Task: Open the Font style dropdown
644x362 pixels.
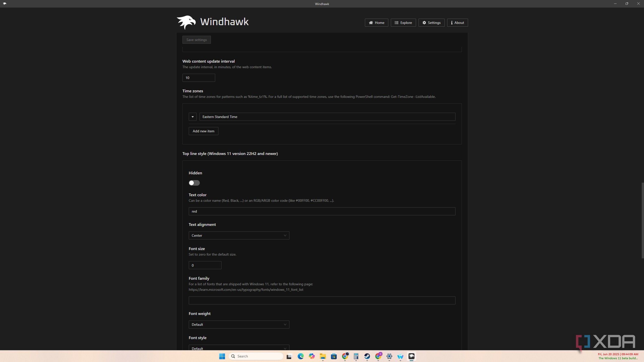Action: [239, 348]
